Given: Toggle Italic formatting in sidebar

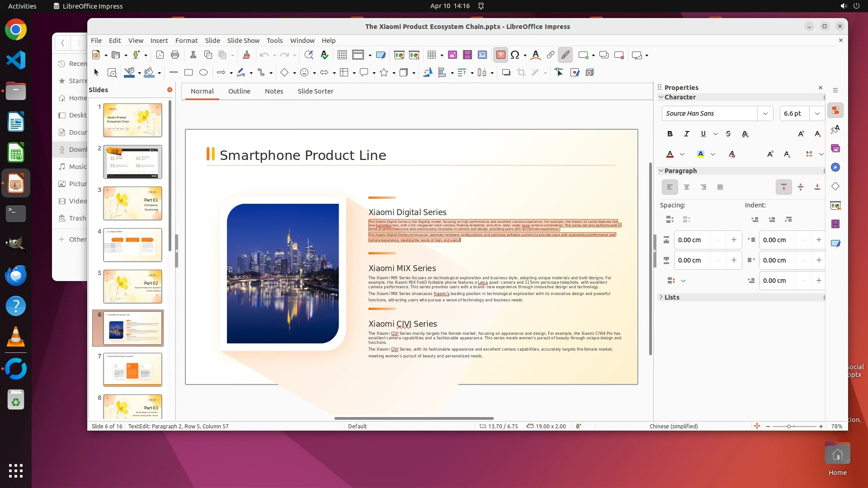Looking at the screenshot, I should [686, 134].
